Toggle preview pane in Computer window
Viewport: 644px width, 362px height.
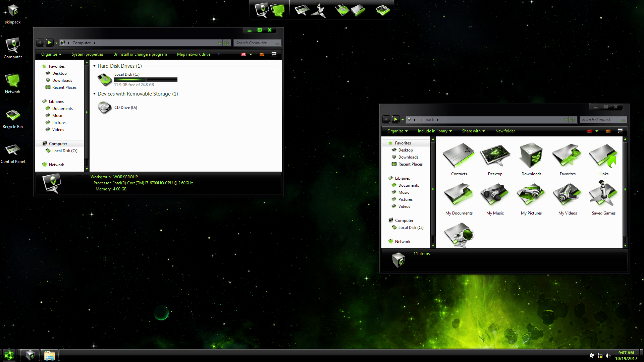tap(262, 54)
